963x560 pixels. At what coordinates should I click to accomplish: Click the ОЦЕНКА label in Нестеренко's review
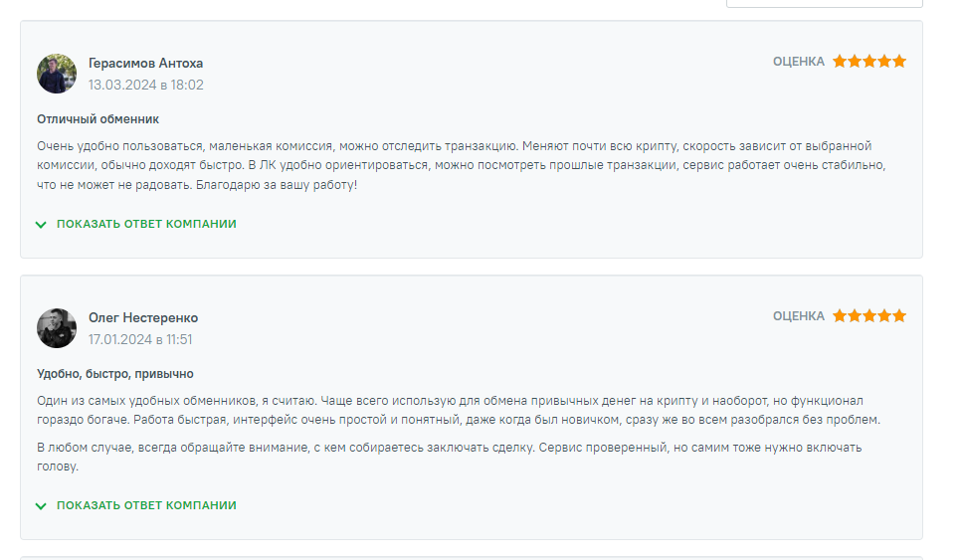click(799, 316)
